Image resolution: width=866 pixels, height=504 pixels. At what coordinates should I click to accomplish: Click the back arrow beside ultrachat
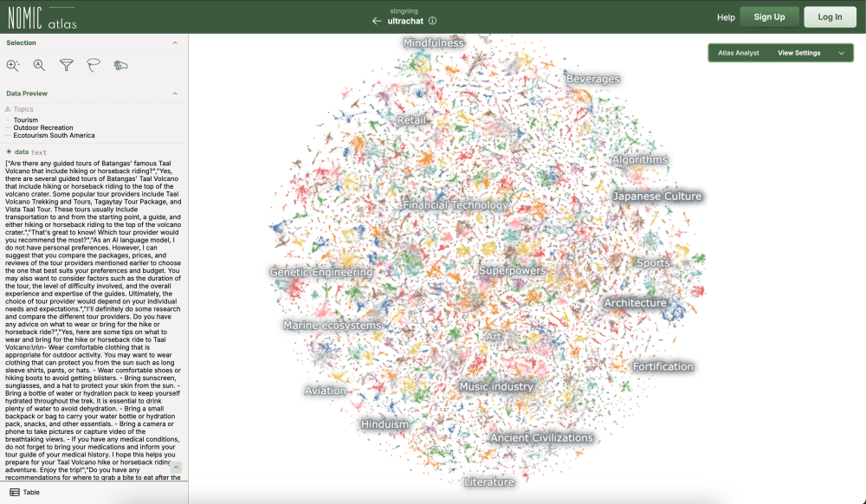click(377, 21)
